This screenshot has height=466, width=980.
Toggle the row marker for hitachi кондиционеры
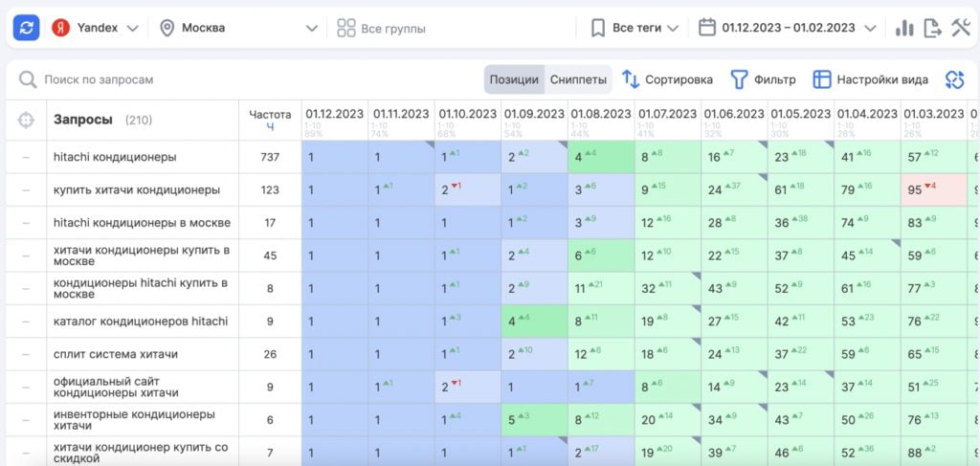pos(26,157)
